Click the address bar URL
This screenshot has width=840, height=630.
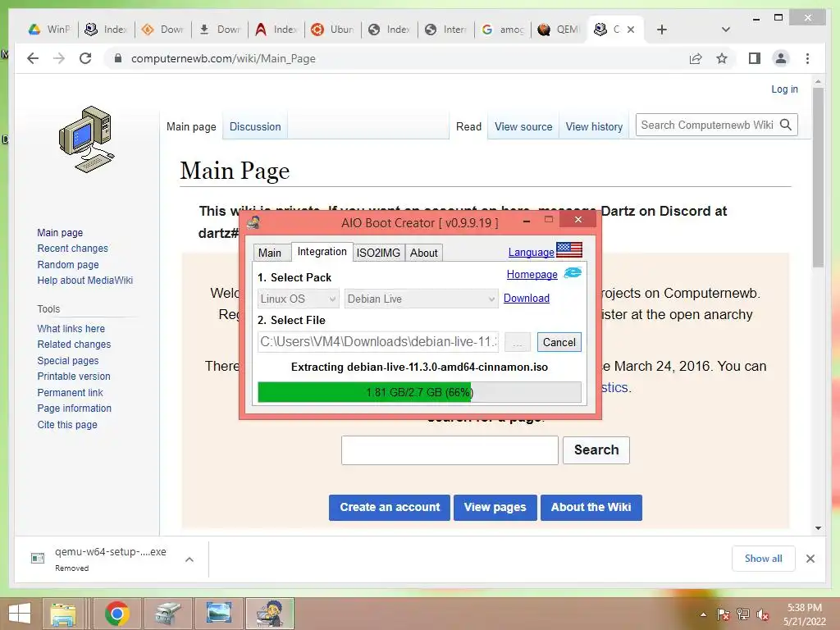pyautogui.click(x=223, y=58)
